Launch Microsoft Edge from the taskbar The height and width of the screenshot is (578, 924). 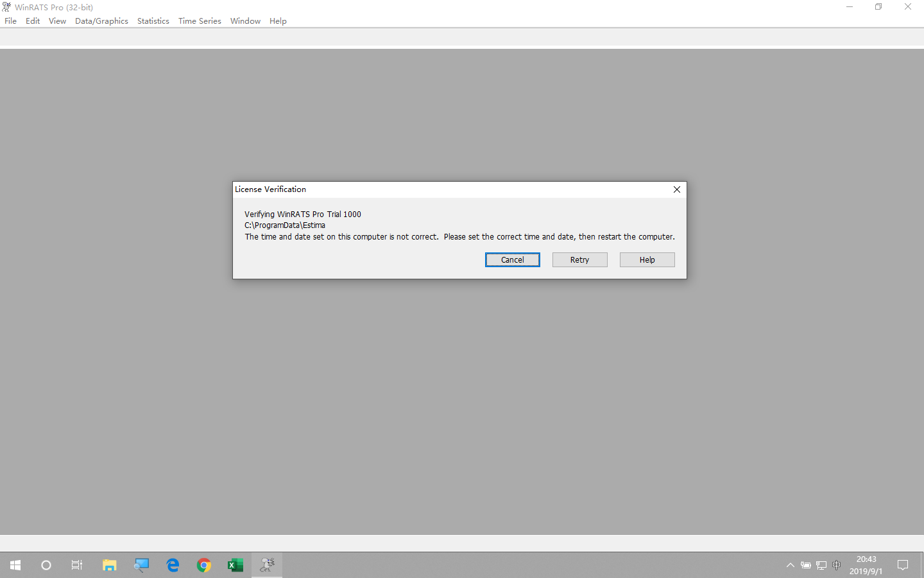173,565
